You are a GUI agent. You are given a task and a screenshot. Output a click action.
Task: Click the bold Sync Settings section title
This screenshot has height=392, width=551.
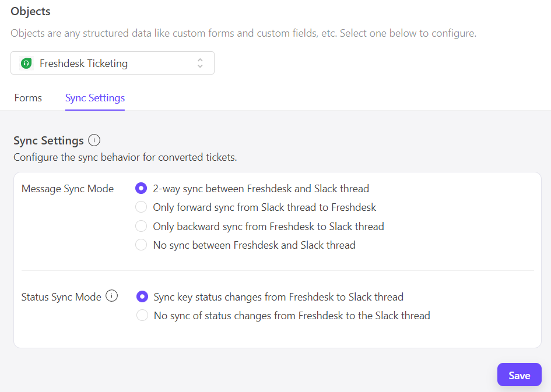48,141
